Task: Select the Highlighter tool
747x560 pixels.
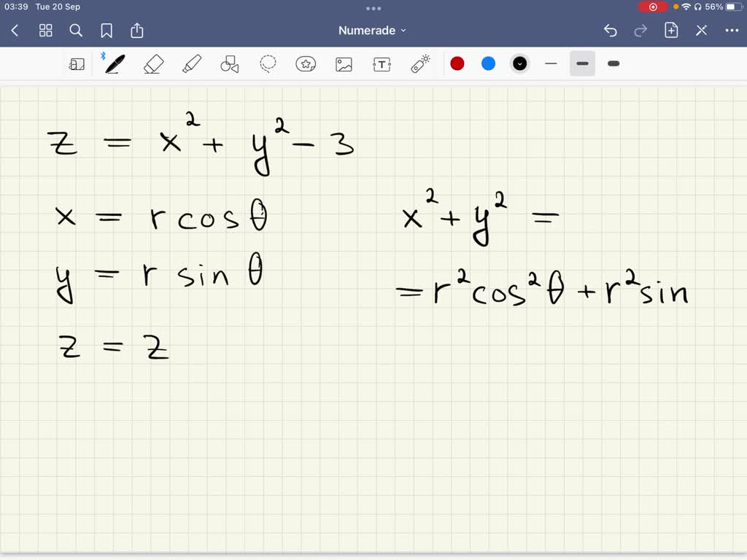Action: (192, 63)
